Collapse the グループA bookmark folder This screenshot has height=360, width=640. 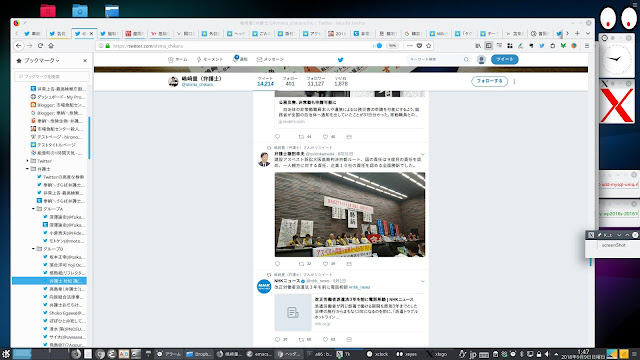[33, 209]
